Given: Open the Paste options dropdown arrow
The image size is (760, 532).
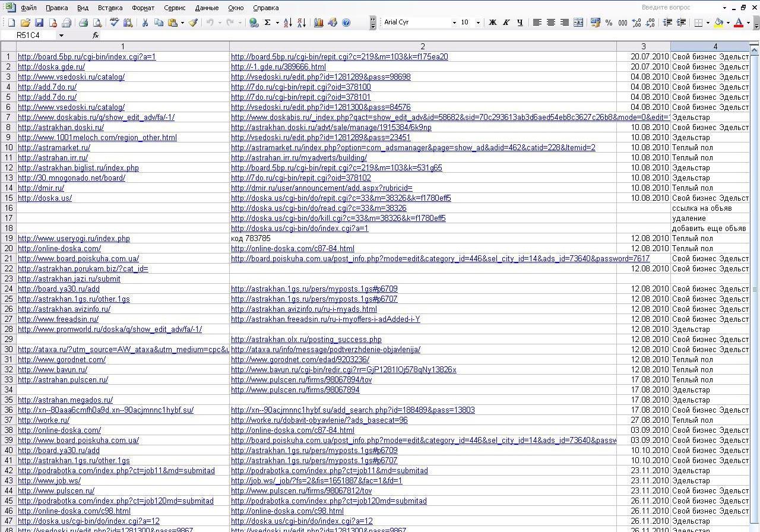Looking at the screenshot, I should [x=182, y=23].
